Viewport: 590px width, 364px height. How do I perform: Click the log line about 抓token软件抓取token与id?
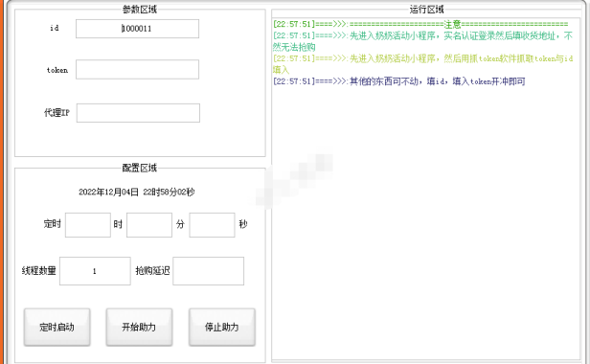(x=423, y=64)
